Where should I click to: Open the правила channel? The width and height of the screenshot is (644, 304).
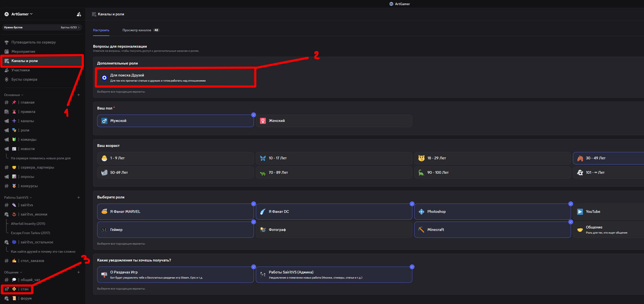[42, 112]
